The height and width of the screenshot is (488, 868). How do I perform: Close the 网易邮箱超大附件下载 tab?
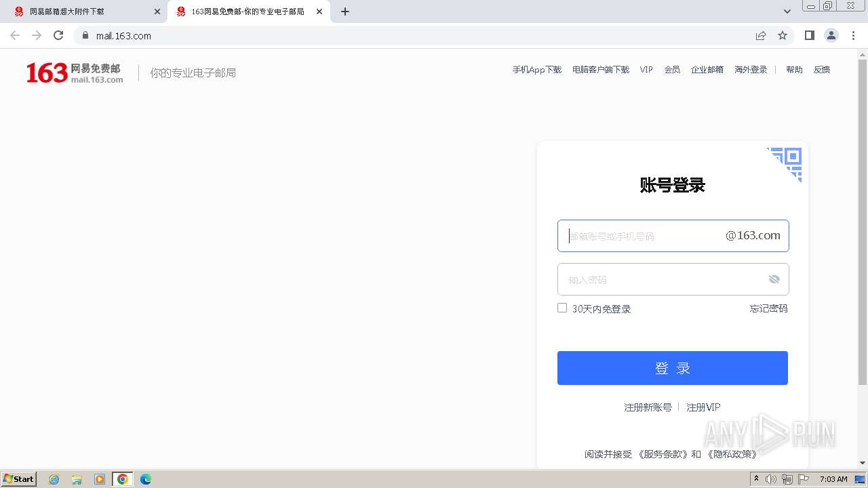point(157,12)
